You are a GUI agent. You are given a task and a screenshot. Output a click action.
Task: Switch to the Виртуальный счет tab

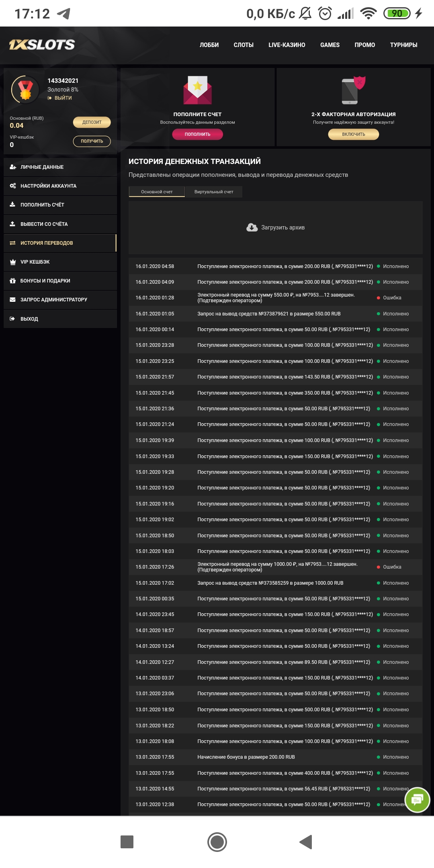click(214, 192)
